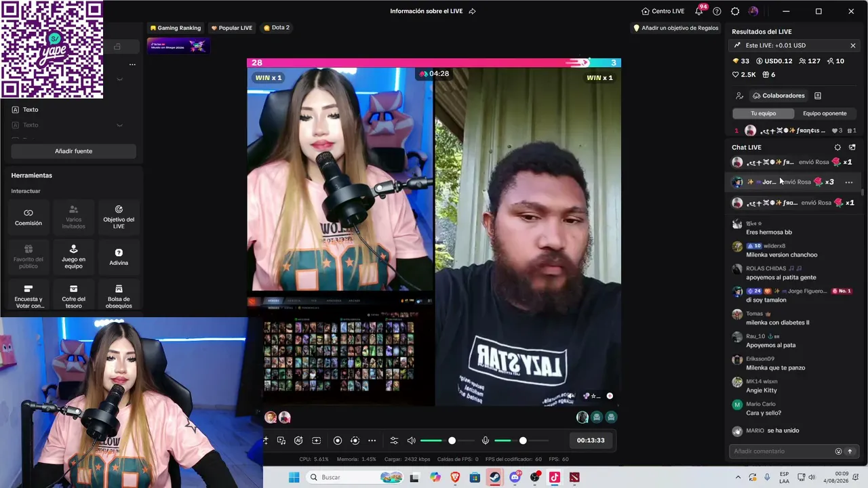Click Añadir un objetivo de Regalos

[675, 28]
